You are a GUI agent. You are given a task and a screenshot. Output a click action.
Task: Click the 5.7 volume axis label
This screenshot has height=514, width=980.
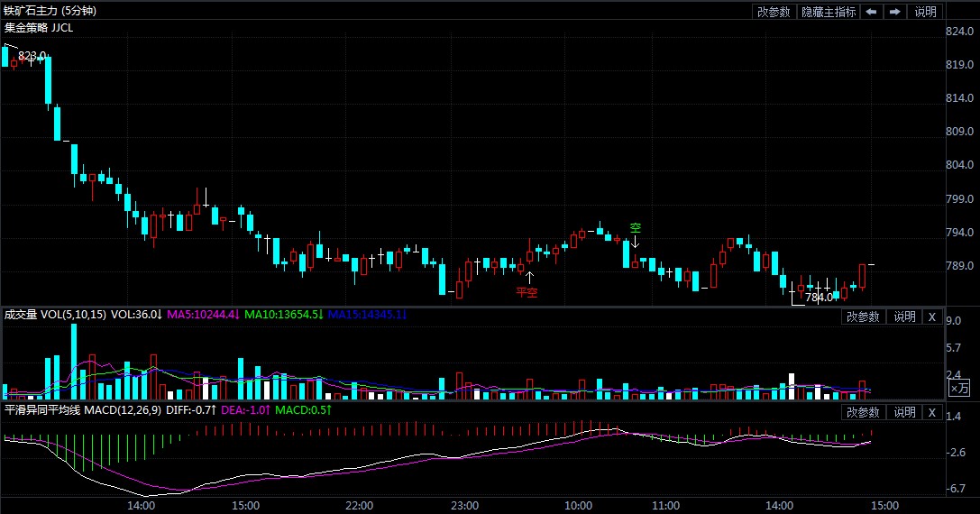pos(954,348)
